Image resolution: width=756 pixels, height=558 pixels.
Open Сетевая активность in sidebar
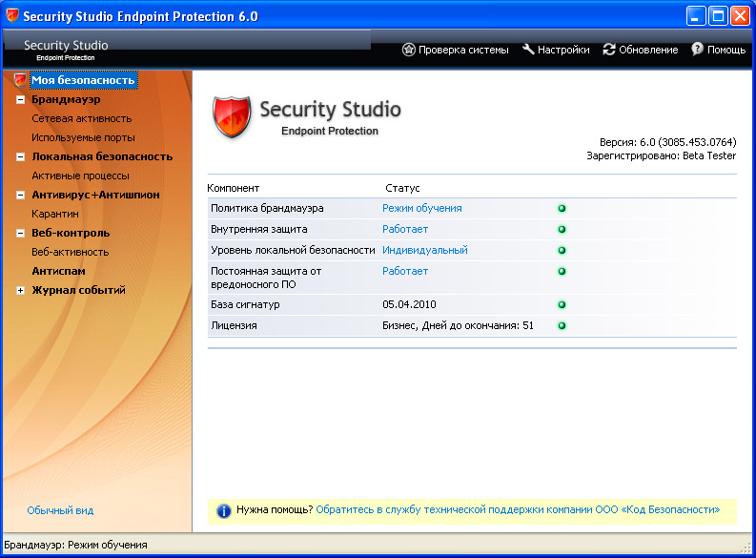point(81,118)
